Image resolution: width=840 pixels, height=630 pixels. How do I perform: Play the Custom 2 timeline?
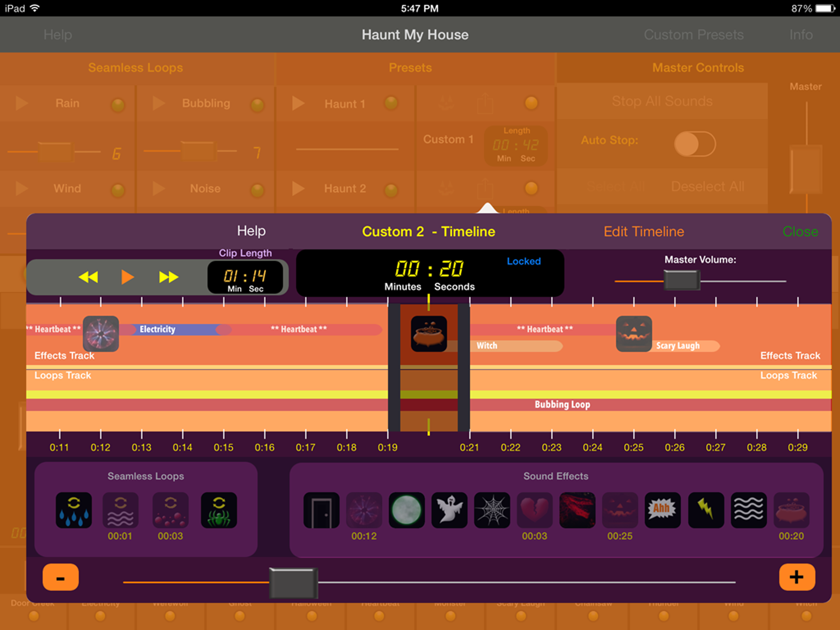tap(128, 277)
